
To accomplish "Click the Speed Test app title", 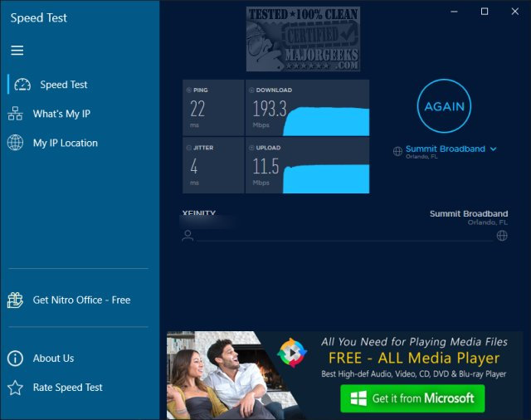I will [39, 17].
